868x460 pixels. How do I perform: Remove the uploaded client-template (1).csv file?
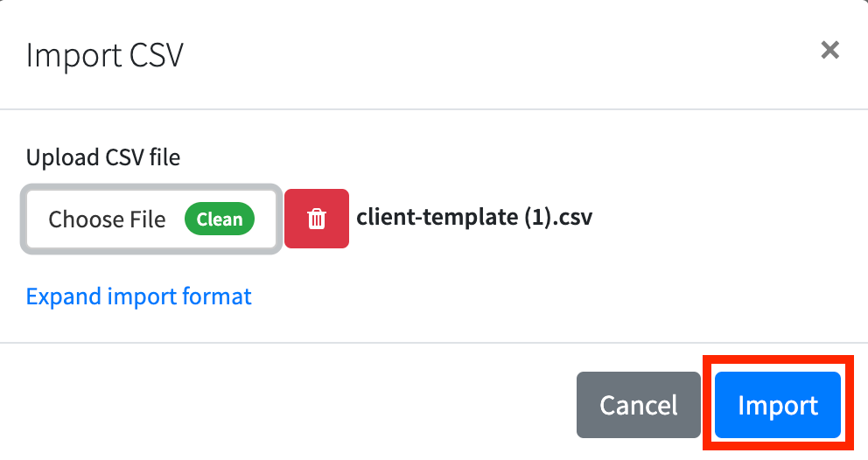pos(317,219)
